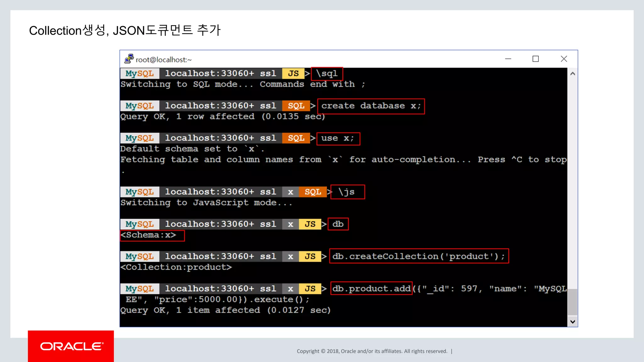644x362 pixels.
Task: Click the terminal scrollbar up arrow
Action: tap(573, 74)
